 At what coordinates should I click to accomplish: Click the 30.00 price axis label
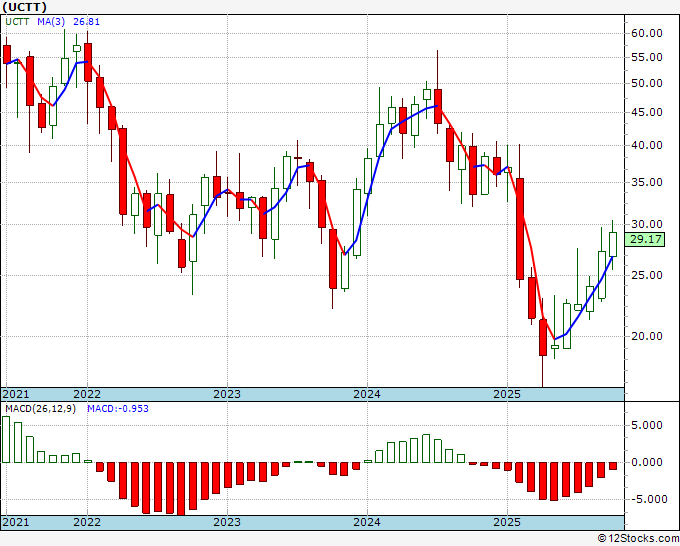(647, 225)
